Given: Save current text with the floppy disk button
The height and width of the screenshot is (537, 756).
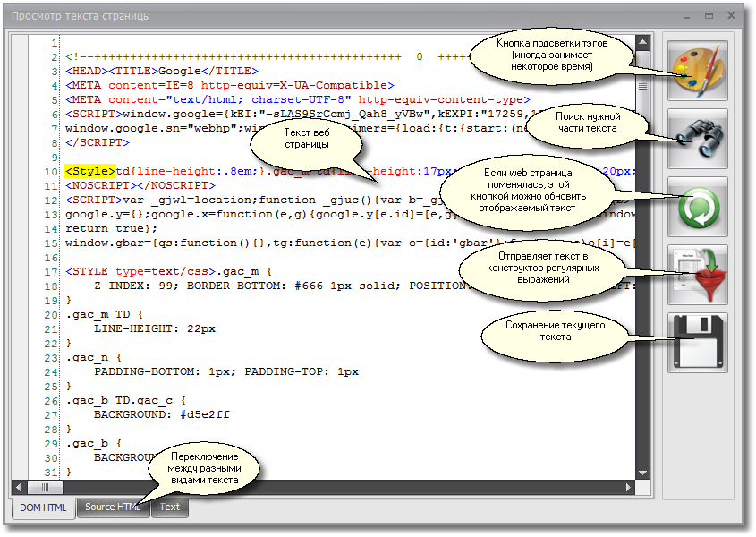Looking at the screenshot, I should pyautogui.click(x=698, y=343).
